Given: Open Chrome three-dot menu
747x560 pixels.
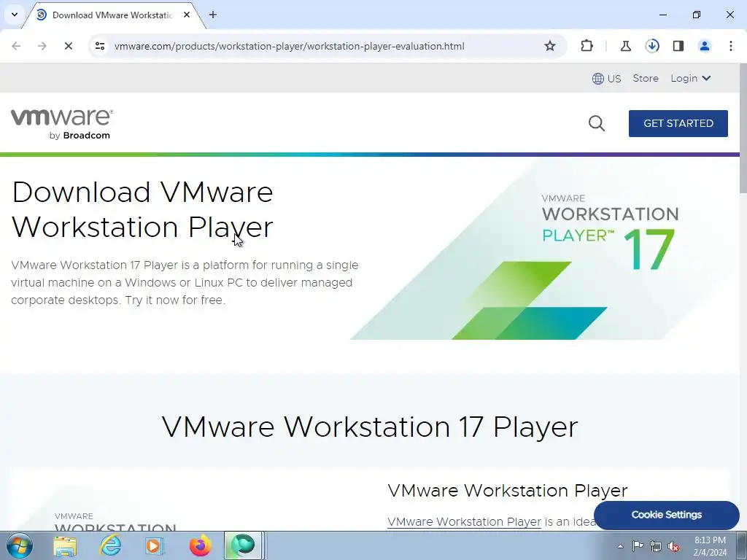Looking at the screenshot, I should point(731,46).
